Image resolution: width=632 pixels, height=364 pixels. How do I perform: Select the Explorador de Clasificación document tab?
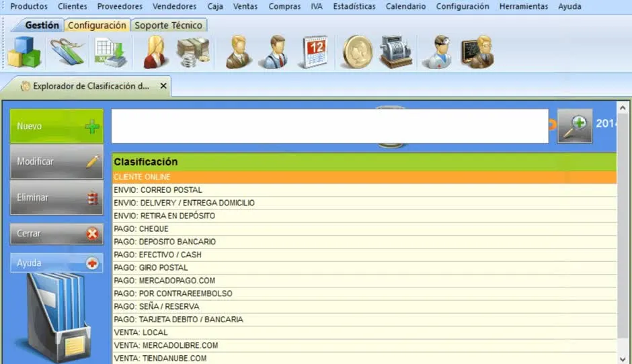[x=91, y=86]
